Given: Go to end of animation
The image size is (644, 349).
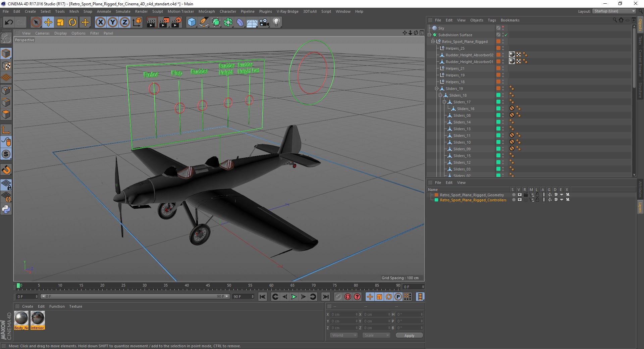Looking at the screenshot, I should (x=325, y=297).
